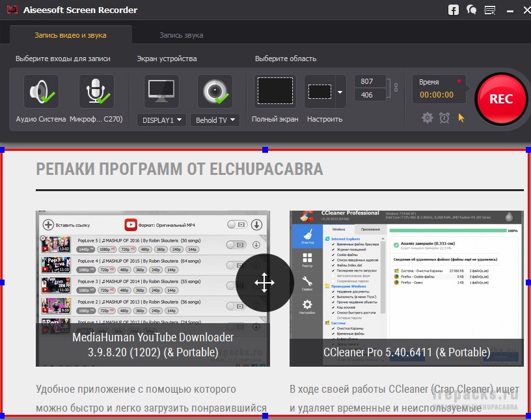This screenshot has height=420, width=531.
Task: Click the Настроить label
Action: tap(325, 119)
